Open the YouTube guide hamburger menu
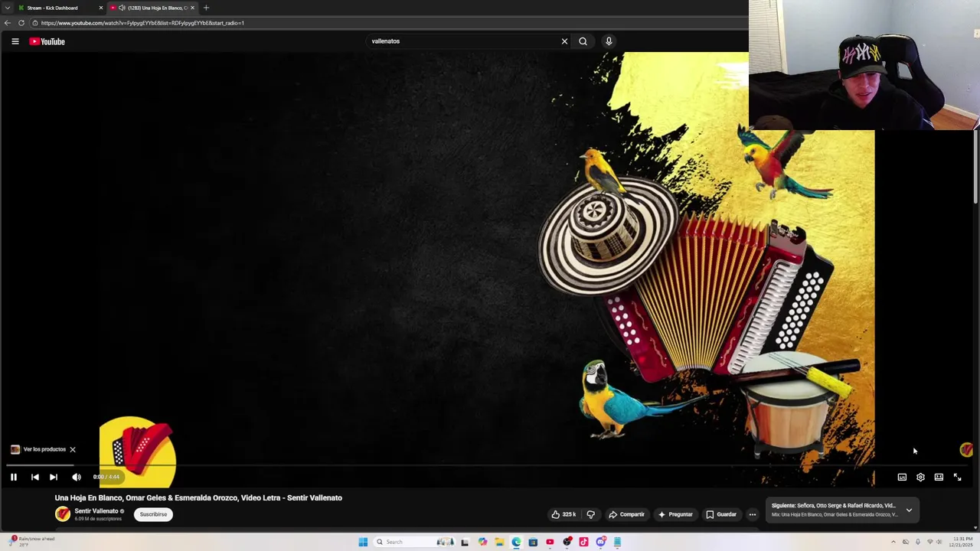The height and width of the screenshot is (551, 980). [15, 41]
